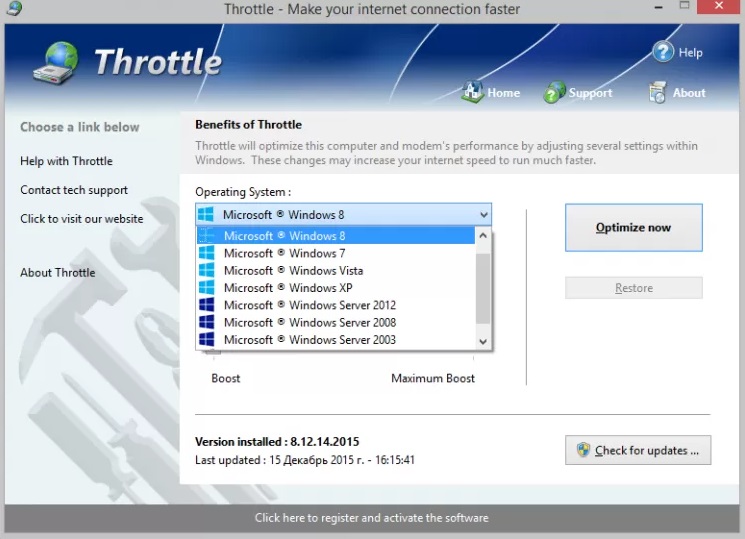Select Microsoft Windows 7 from list
745x539 pixels.
(x=284, y=254)
